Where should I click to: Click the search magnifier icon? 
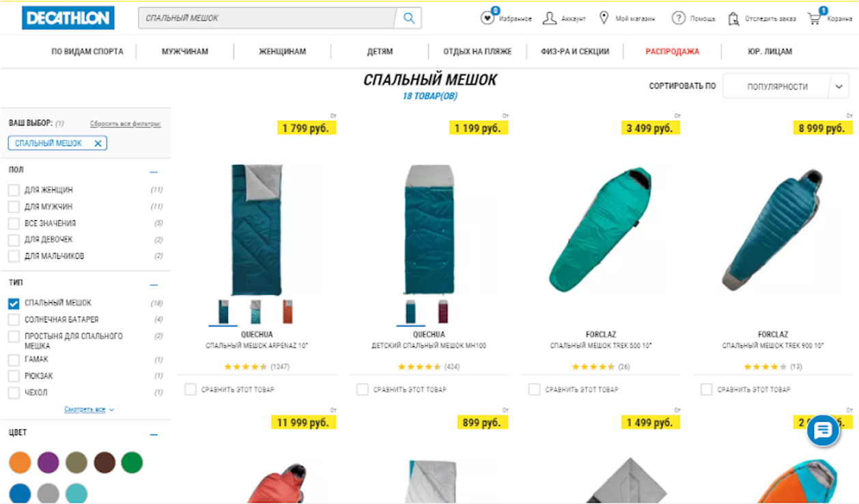[x=408, y=18]
